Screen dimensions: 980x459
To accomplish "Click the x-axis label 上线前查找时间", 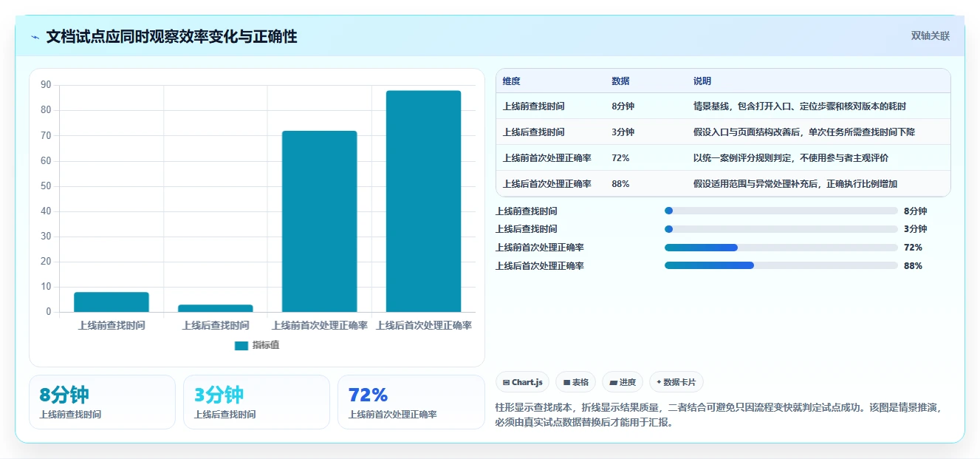I will [112, 325].
